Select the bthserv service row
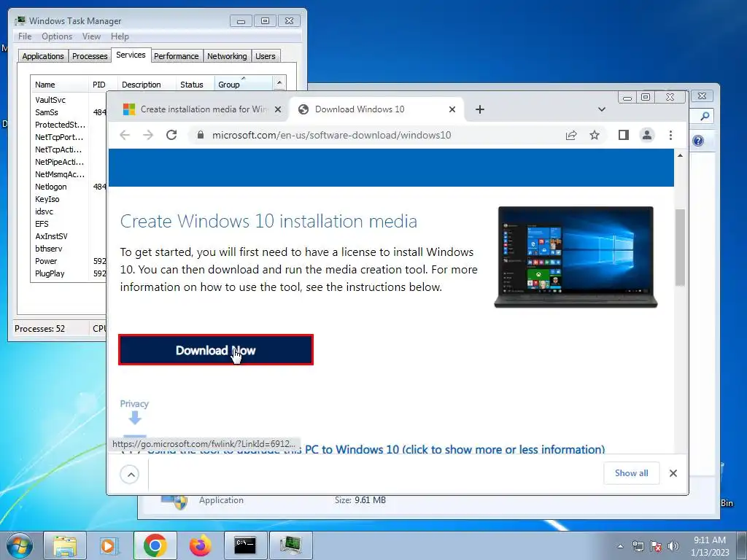Viewport: 747px width, 560px height. pyautogui.click(x=48, y=249)
